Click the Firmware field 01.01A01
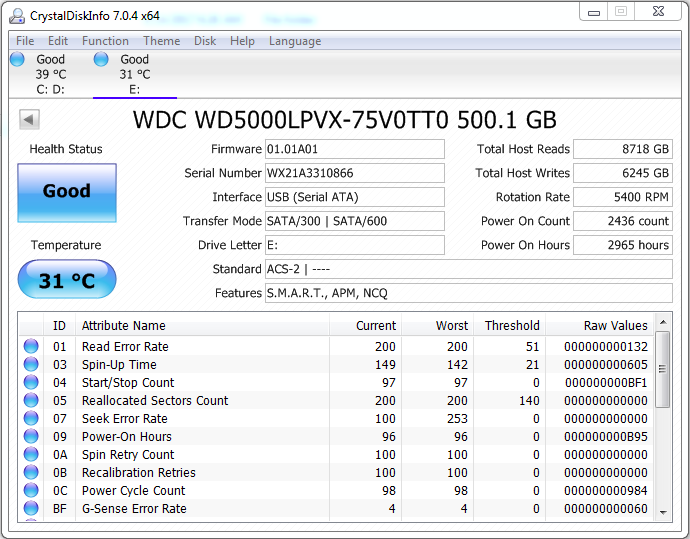This screenshot has height=539, width=690. 355,149
